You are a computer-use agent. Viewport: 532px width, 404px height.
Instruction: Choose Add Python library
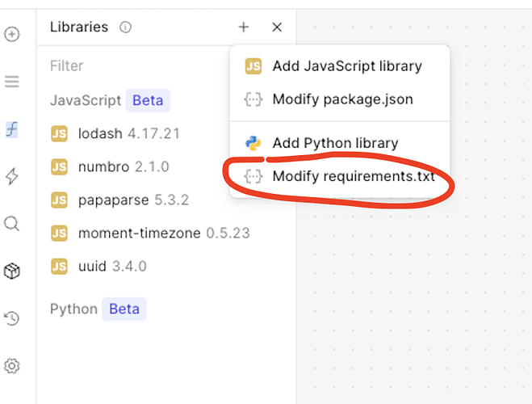[x=340, y=143]
